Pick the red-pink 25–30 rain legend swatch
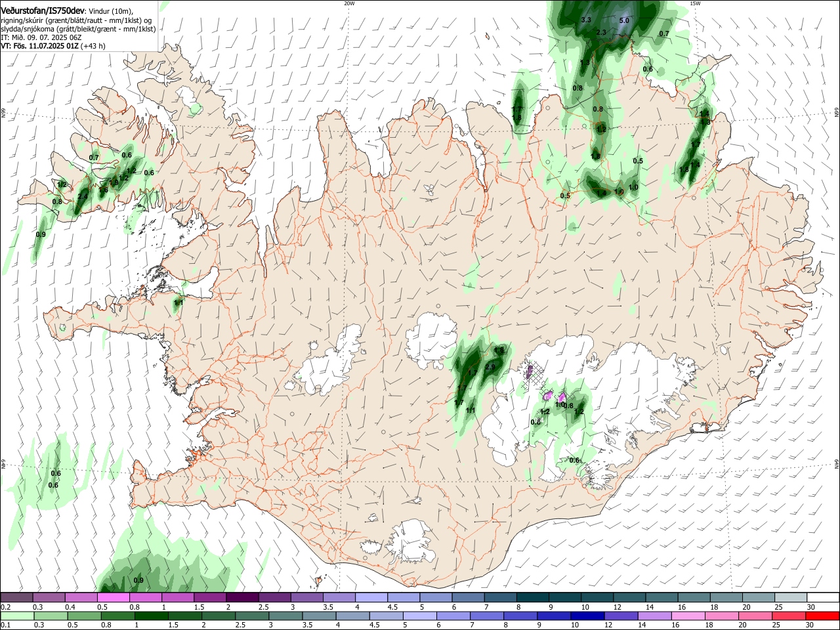Image resolution: width=840 pixels, height=630 pixels. pyautogui.click(x=789, y=616)
